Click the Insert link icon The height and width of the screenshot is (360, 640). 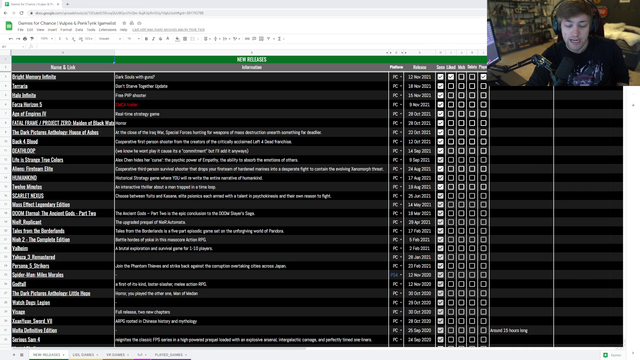pos(247,39)
